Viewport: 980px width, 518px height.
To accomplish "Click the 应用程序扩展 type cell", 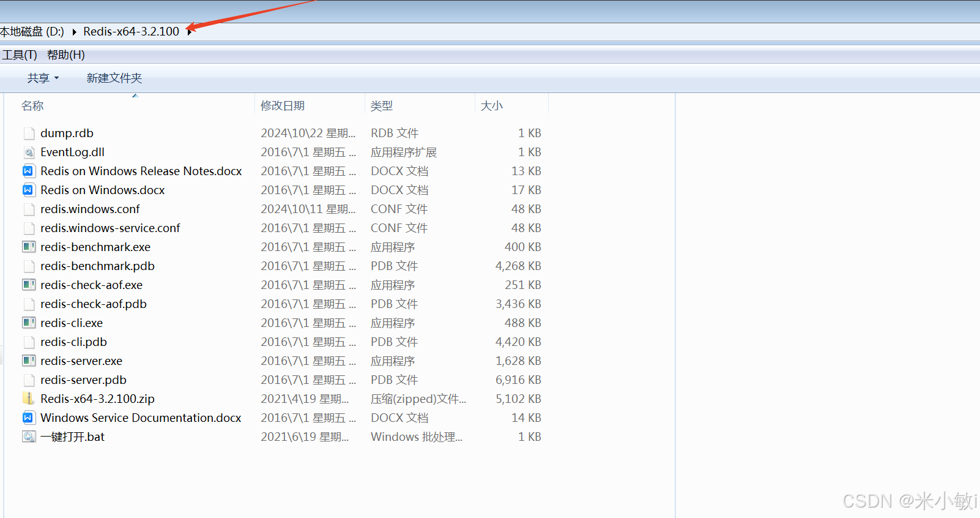I will pyautogui.click(x=404, y=152).
